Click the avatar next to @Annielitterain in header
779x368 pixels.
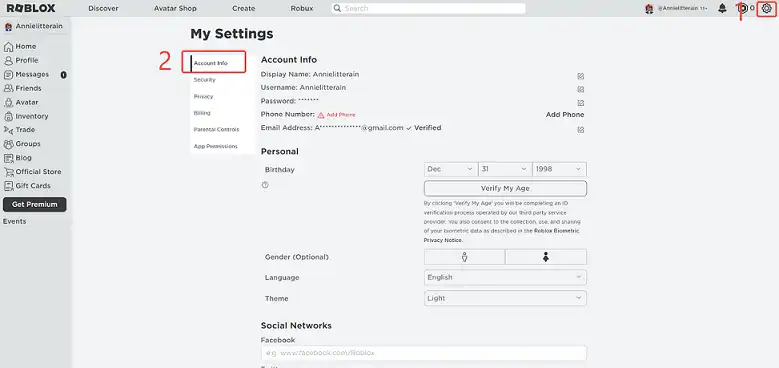(649, 9)
